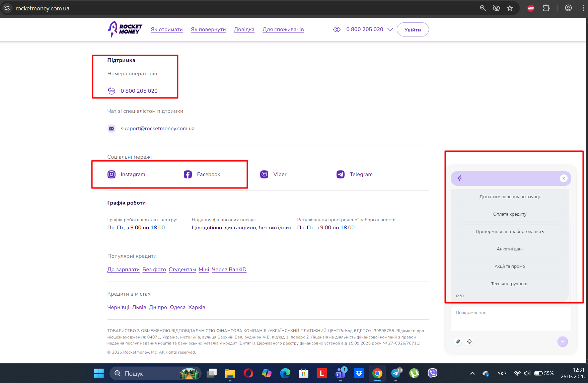This screenshot has height=383, width=588.
Task: Click the 0 800 phone icon under Підтримка
Action: click(x=112, y=91)
